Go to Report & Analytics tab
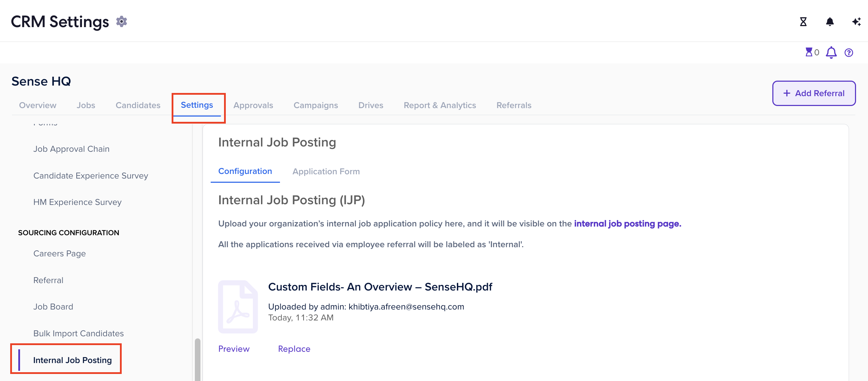 tap(440, 105)
